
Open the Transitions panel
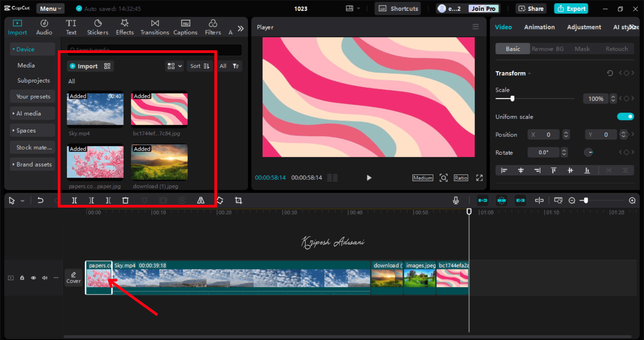[x=155, y=27]
